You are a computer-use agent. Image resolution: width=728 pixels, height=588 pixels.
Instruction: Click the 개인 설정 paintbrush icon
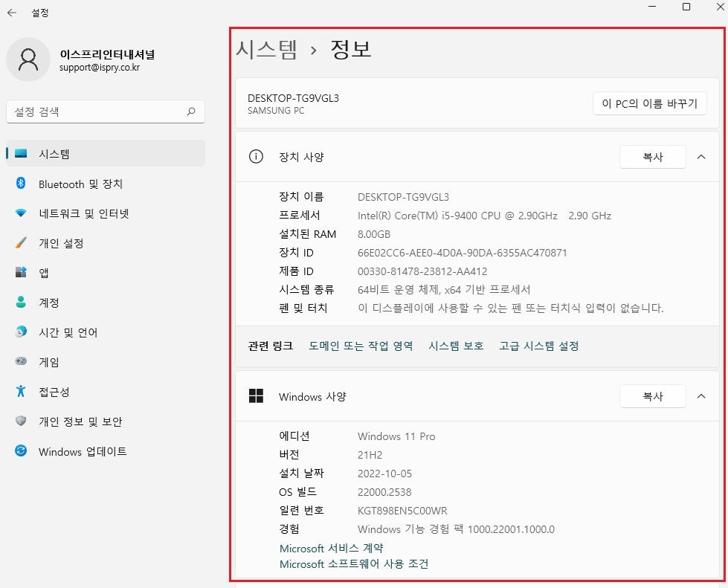point(21,243)
